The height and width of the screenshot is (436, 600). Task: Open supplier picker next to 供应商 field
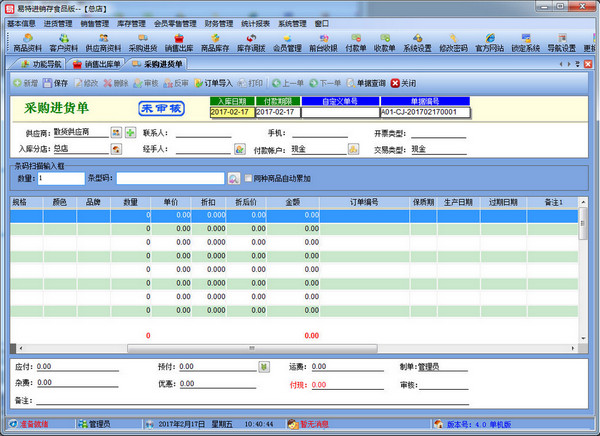116,133
